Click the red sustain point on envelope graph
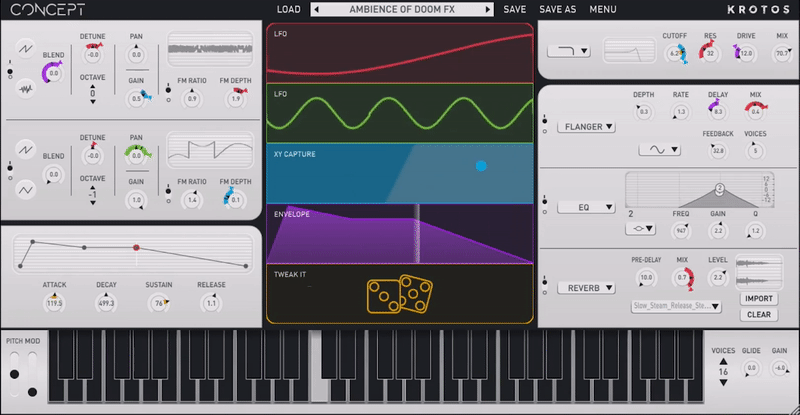Image resolution: width=800 pixels, height=415 pixels. click(x=136, y=248)
